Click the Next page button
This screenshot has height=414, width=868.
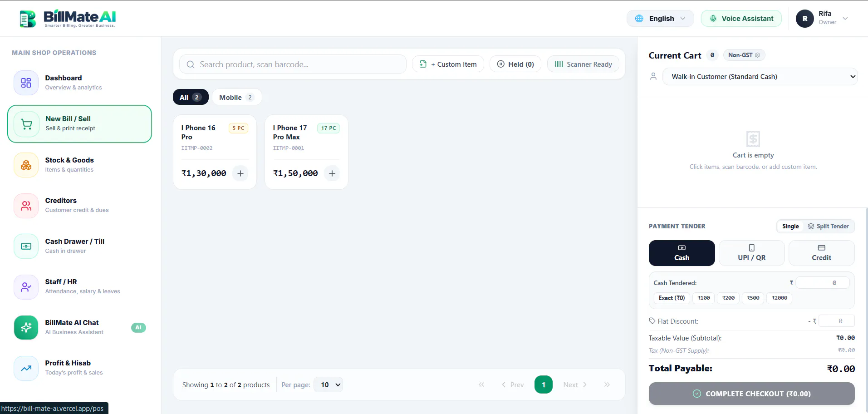coord(575,384)
